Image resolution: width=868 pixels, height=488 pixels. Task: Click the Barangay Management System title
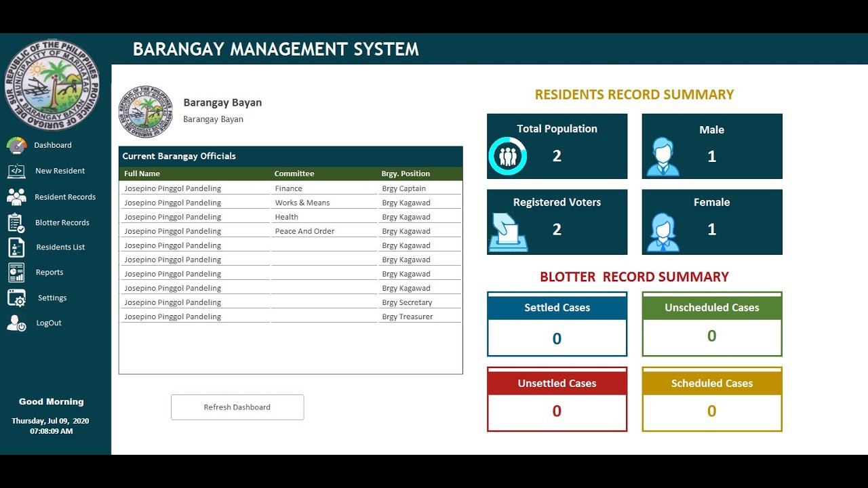tap(275, 49)
